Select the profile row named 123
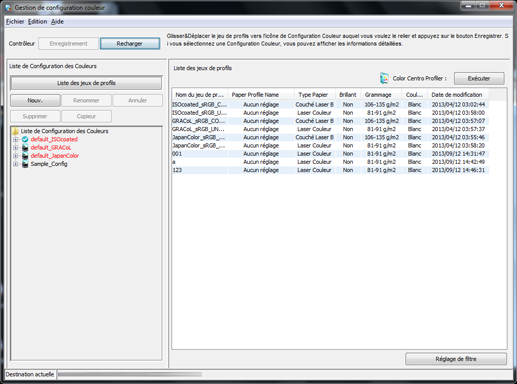 pos(330,170)
